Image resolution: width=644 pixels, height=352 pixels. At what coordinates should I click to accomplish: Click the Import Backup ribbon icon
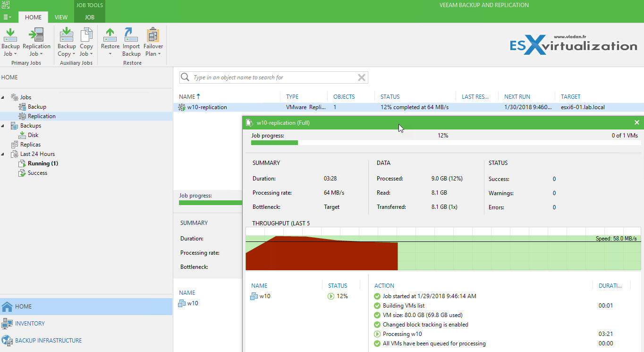pos(131,35)
